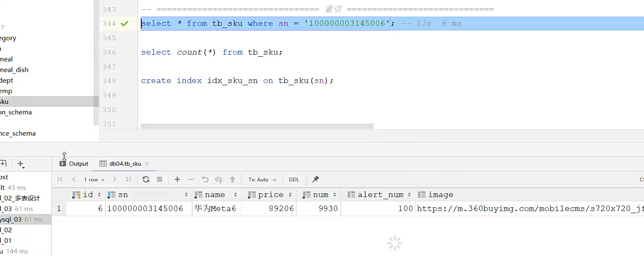Select the nce_schema tree item
The width and height of the screenshot is (644, 256).
point(18,134)
